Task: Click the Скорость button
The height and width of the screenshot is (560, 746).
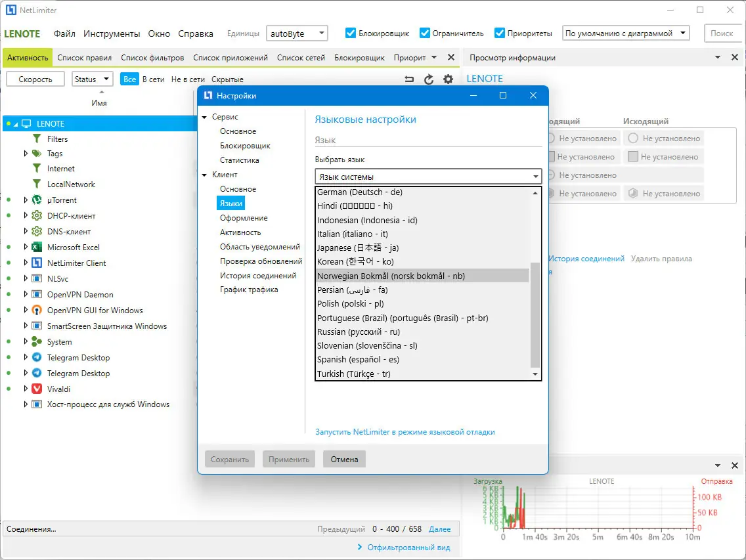Action: (x=35, y=79)
